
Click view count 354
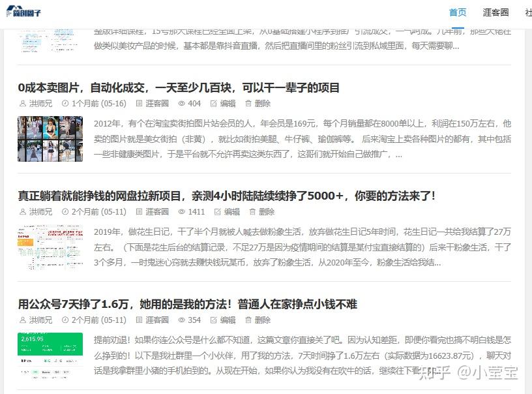pyautogui.click(x=194, y=320)
